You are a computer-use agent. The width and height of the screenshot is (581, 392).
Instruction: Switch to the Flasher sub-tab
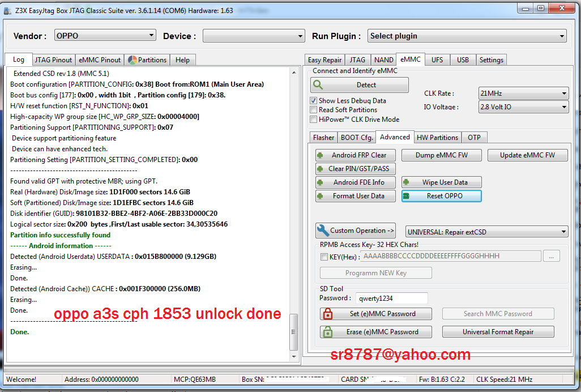coord(323,138)
